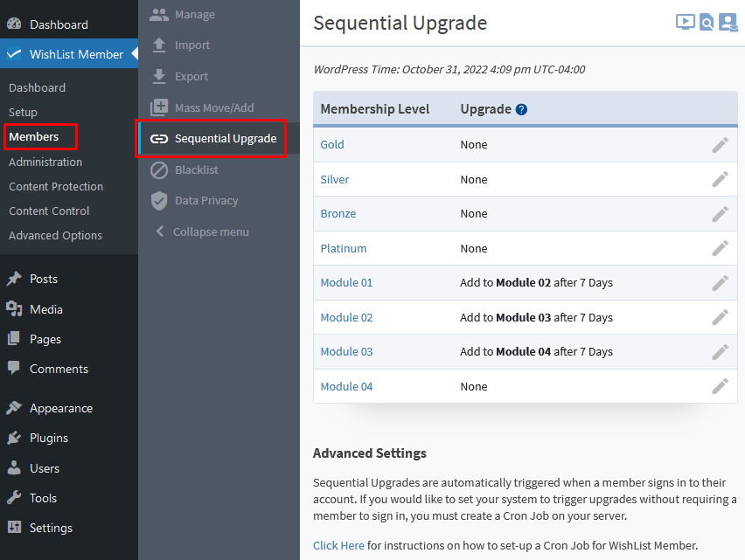Edit the Module 02 upgrade pencil icon
Image resolution: width=745 pixels, height=560 pixels.
[720, 317]
